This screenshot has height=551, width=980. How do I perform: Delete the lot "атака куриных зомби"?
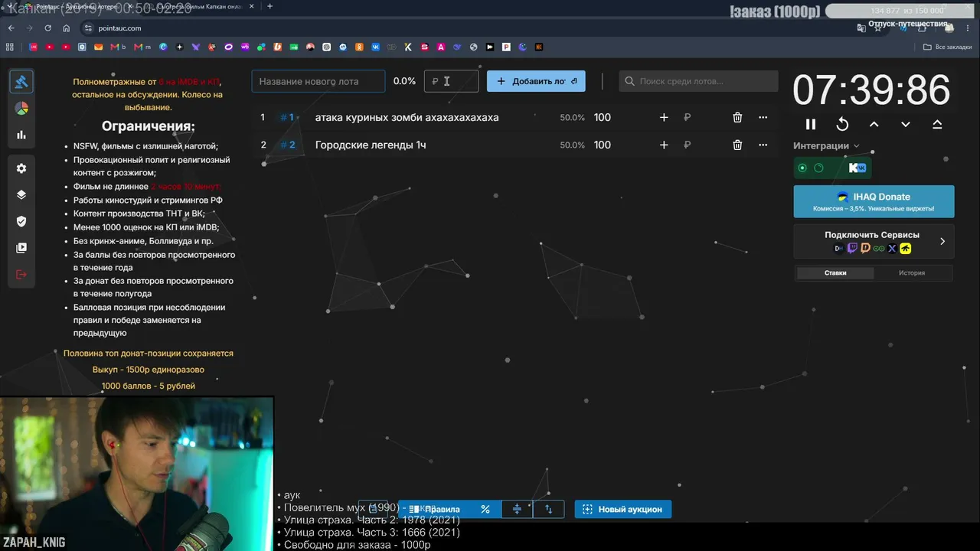pos(737,117)
